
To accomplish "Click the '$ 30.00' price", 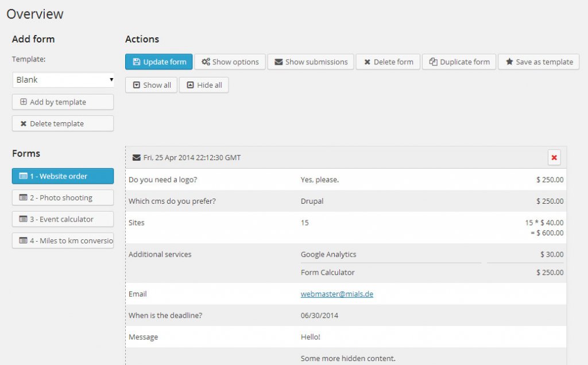I will pos(552,254).
